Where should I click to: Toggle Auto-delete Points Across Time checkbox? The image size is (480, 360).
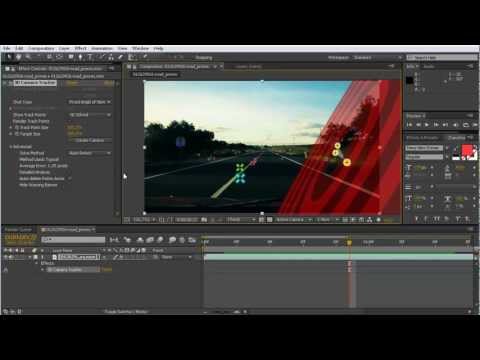point(70,179)
